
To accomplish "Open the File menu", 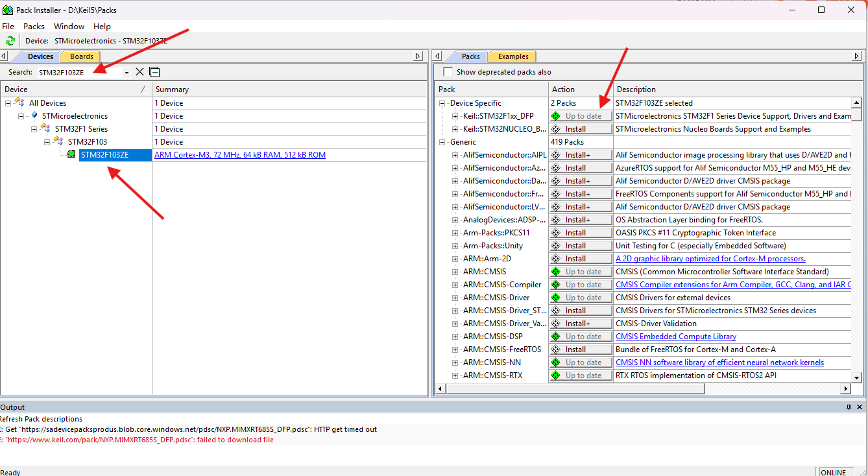I will [x=8, y=27].
